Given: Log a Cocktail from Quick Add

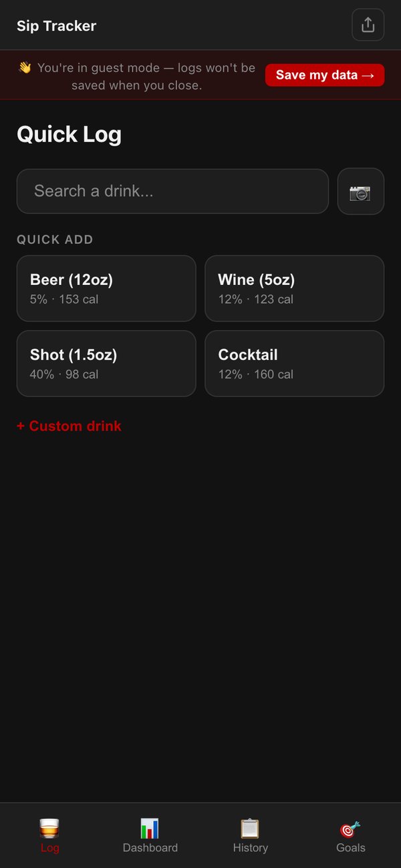Looking at the screenshot, I should pos(294,363).
